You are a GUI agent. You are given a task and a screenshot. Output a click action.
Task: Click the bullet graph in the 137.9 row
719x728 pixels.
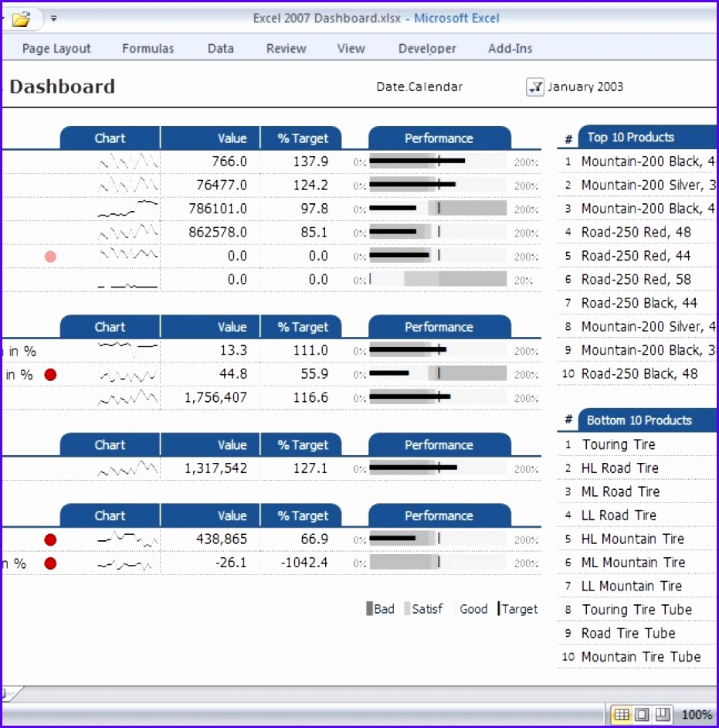coord(438,161)
